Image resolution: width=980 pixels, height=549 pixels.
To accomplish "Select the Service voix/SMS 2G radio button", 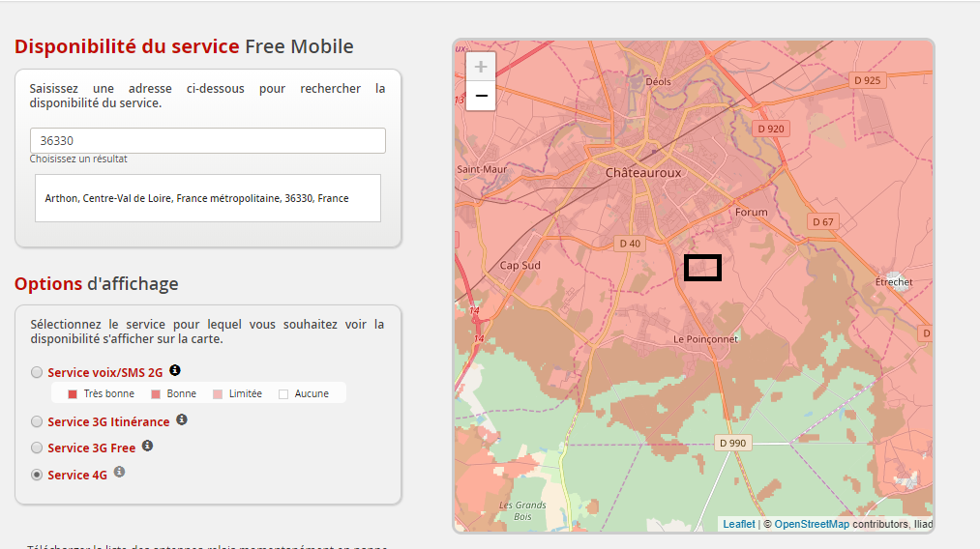I will (37, 372).
